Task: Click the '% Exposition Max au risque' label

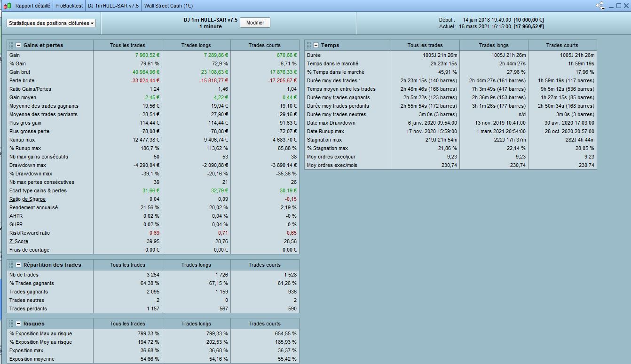Action: pyautogui.click(x=40, y=333)
